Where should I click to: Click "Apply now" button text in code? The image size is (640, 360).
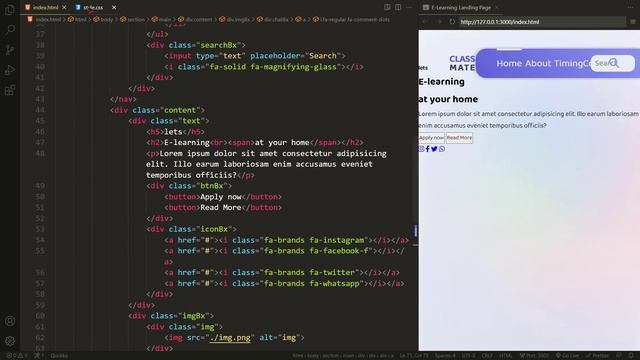[x=221, y=197]
